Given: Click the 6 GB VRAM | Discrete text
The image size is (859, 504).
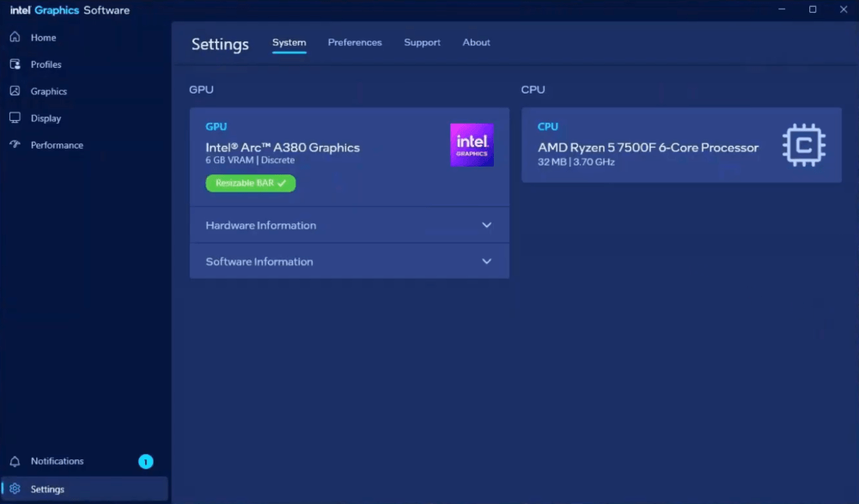Looking at the screenshot, I should pyautogui.click(x=250, y=160).
